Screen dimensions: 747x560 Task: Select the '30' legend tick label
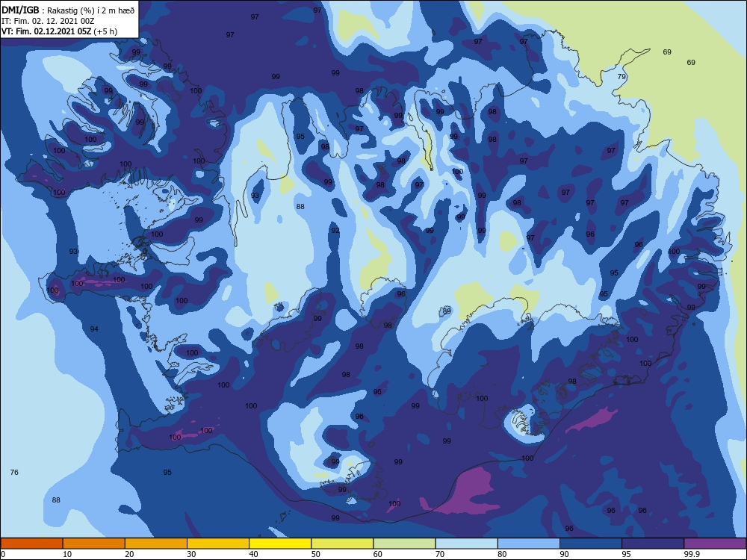(191, 554)
